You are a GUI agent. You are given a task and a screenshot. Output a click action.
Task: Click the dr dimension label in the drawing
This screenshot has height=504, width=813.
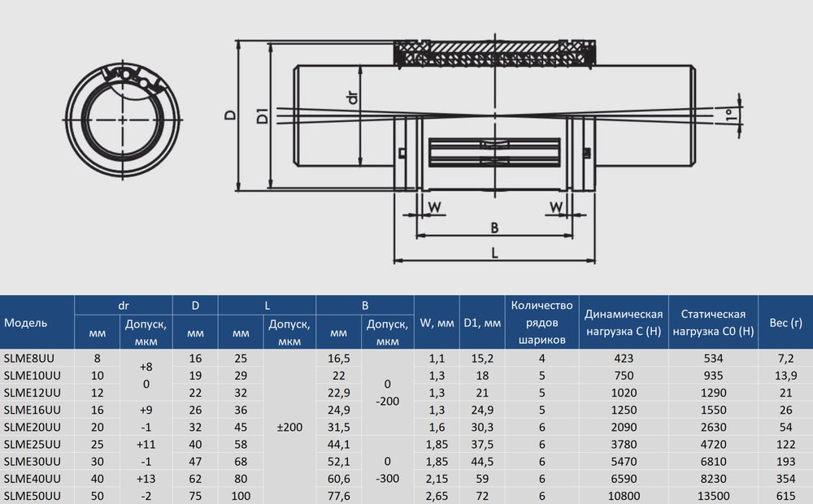click(x=353, y=98)
